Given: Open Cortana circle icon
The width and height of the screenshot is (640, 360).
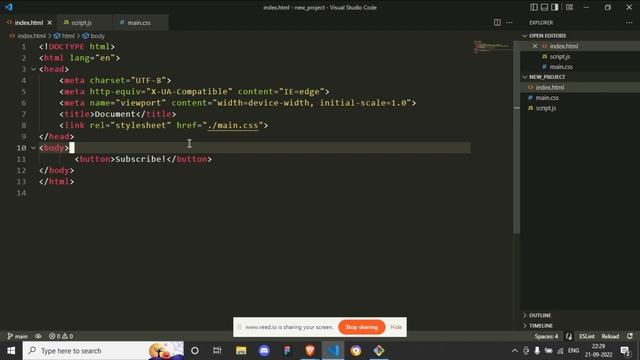Looking at the screenshot, I should point(195,351).
